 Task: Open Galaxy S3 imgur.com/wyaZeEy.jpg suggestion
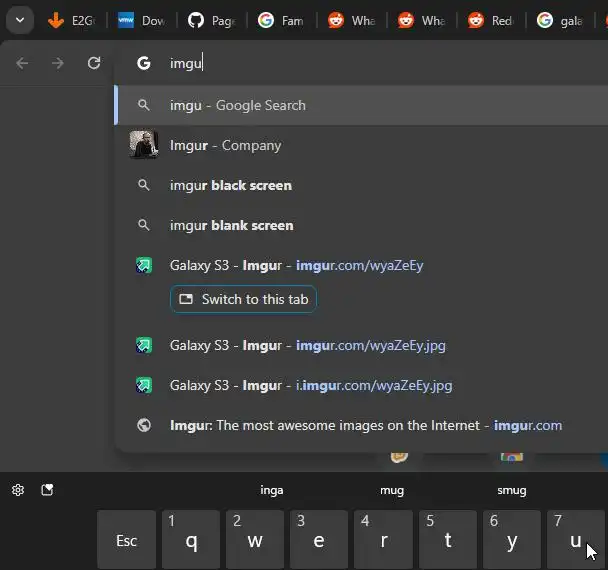coord(361,345)
